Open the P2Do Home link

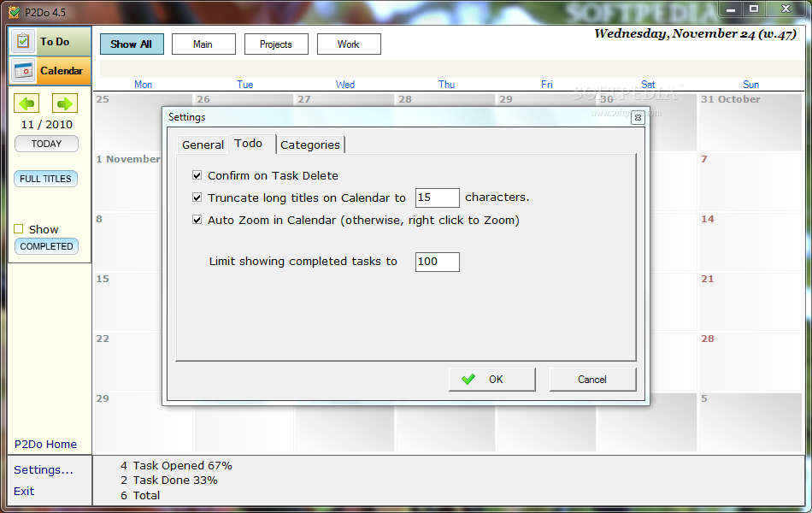click(x=45, y=444)
